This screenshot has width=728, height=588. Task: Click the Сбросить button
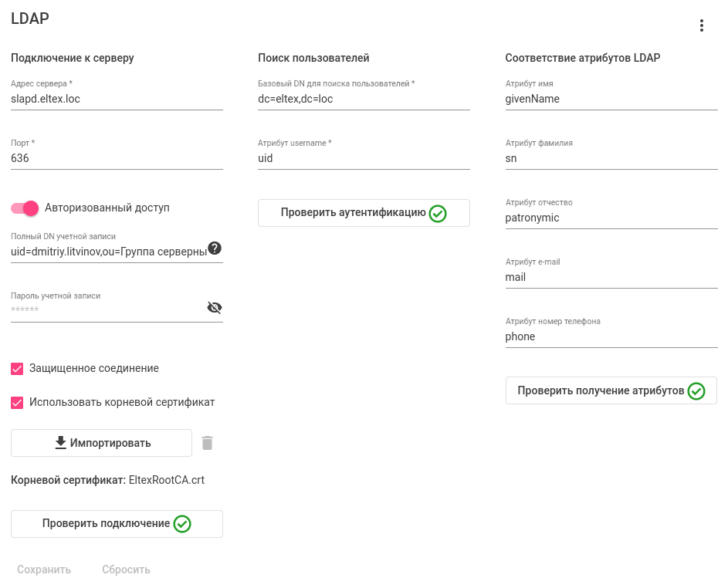(x=126, y=569)
